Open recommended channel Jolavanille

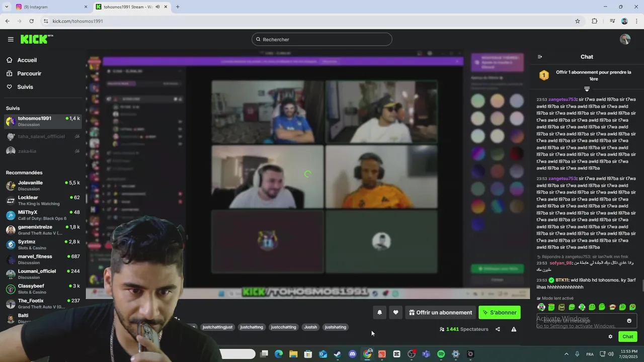tap(43, 186)
